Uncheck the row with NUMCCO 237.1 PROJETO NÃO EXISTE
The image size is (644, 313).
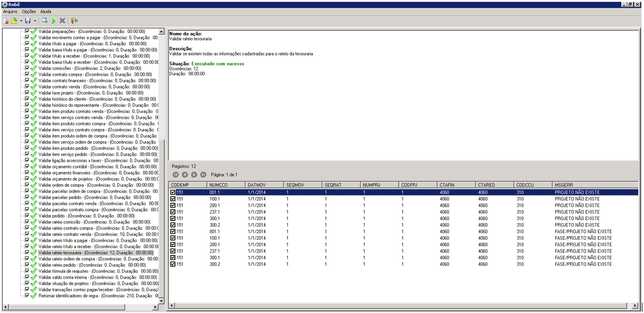point(173,212)
